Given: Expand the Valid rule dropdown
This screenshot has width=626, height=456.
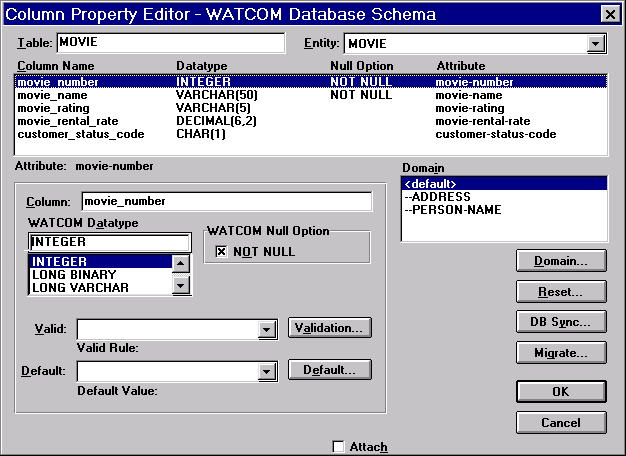Looking at the screenshot, I should (x=266, y=328).
